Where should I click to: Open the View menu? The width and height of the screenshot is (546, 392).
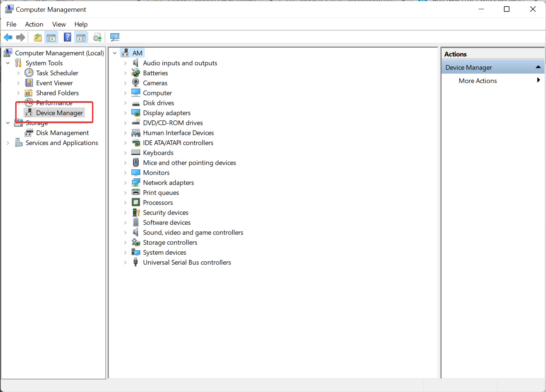[59, 24]
